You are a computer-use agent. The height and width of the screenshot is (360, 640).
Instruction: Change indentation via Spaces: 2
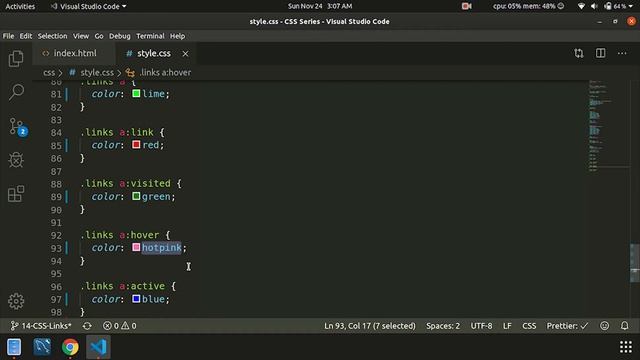[443, 326]
